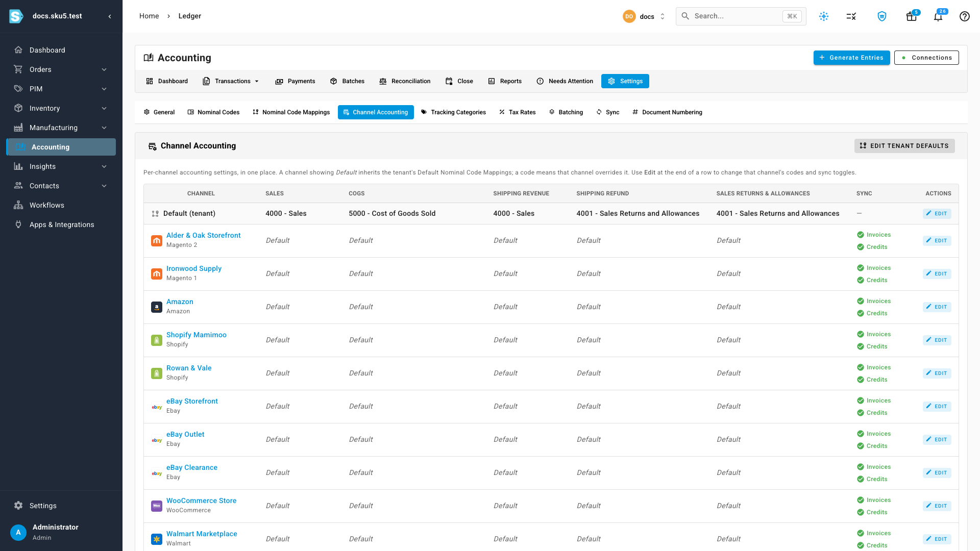Switch to Sync settings tab

[607, 112]
